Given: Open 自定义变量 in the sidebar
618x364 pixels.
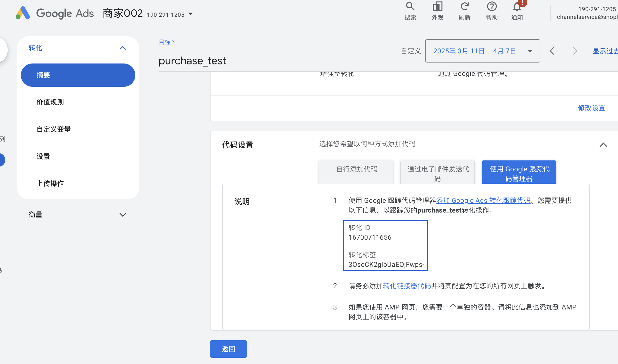Looking at the screenshot, I should [54, 129].
